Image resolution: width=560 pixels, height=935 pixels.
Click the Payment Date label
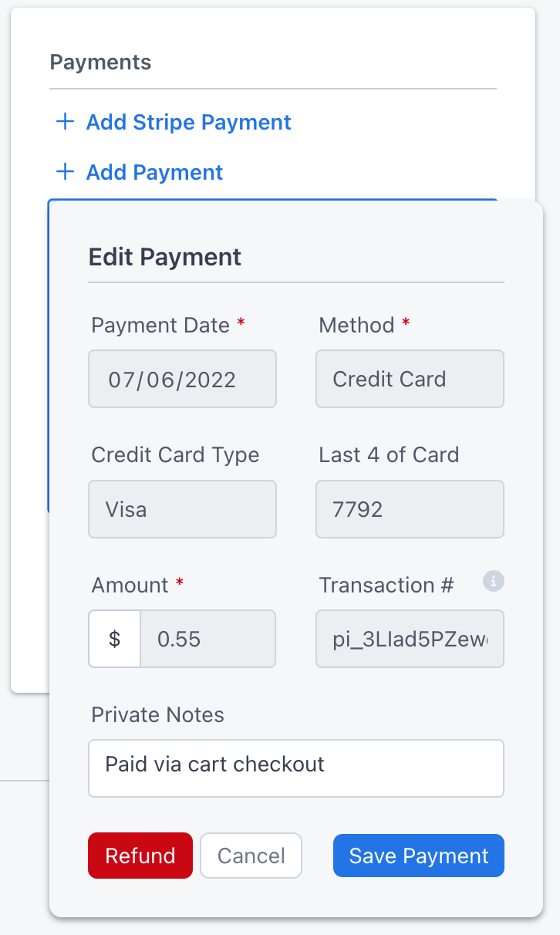pyautogui.click(x=160, y=326)
